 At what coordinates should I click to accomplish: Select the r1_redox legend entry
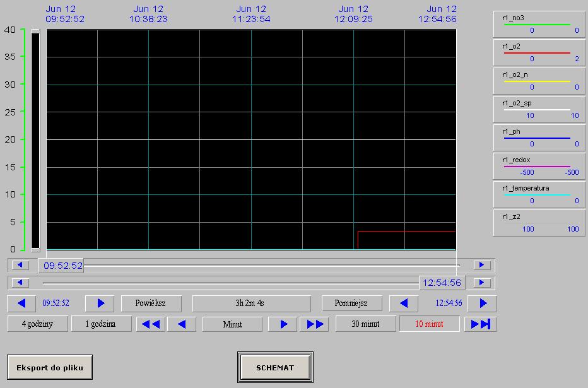click(539, 166)
